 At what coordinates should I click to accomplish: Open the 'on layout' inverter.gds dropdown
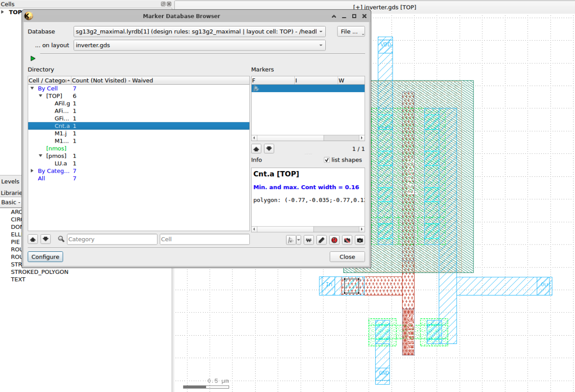pos(200,45)
